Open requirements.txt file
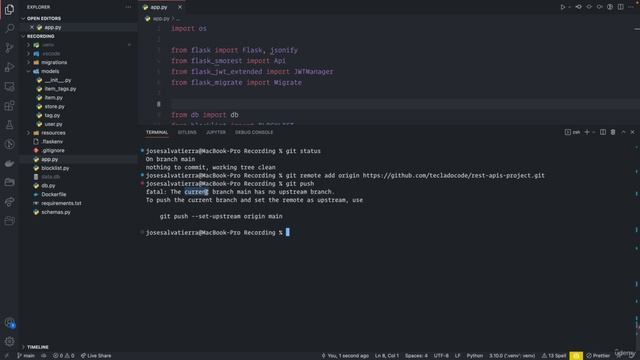 tap(61, 203)
